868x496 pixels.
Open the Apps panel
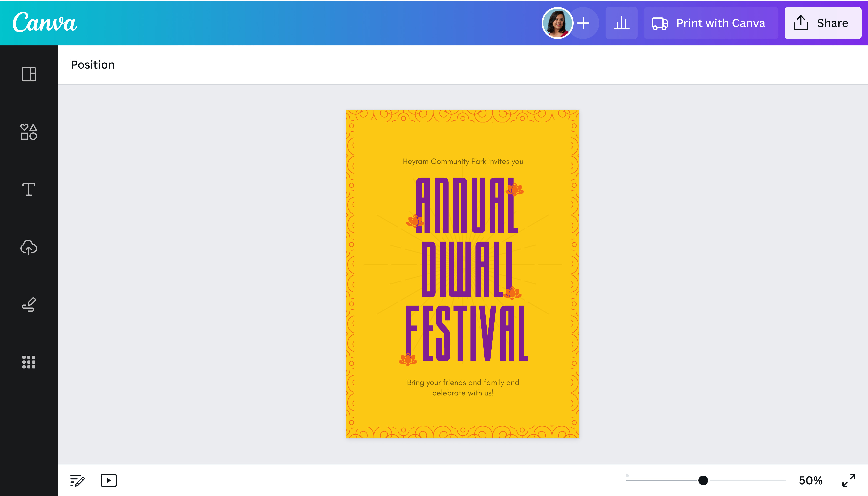tap(29, 362)
